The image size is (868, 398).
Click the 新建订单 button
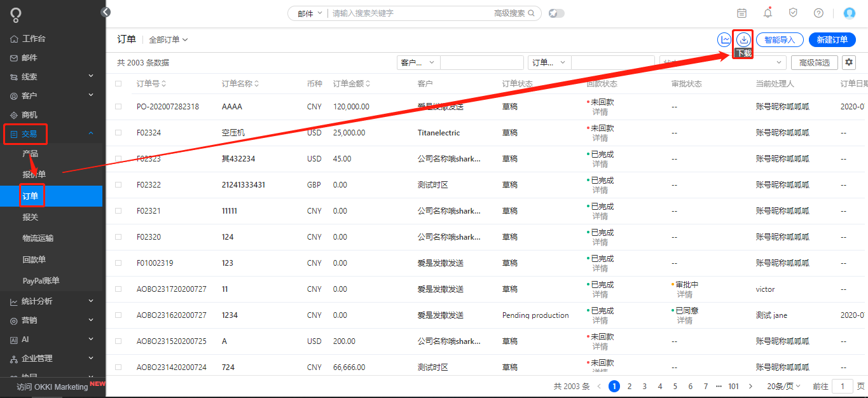(x=832, y=39)
